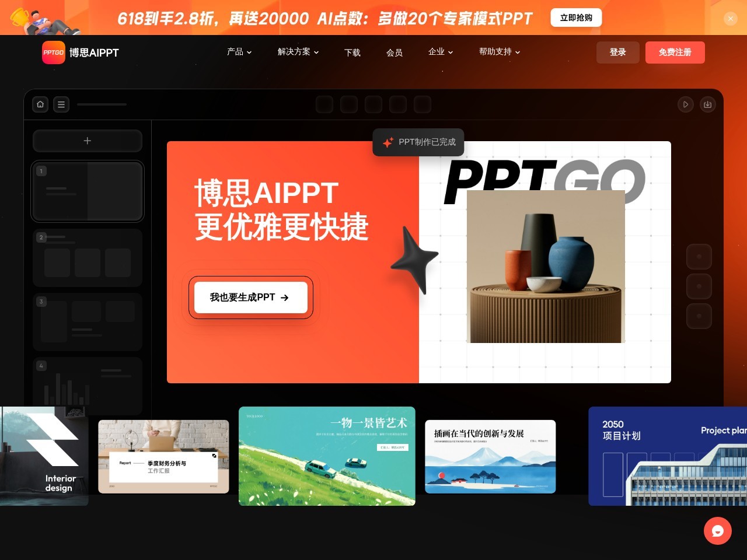Add a new slide with plus button
This screenshot has width=747, height=560.
pyautogui.click(x=88, y=141)
